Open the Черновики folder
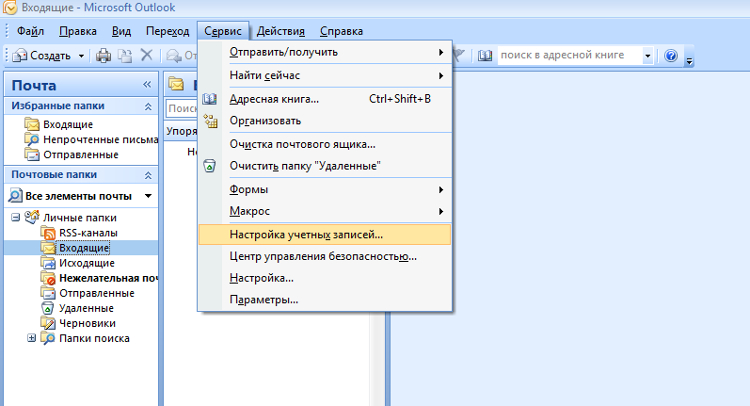The height and width of the screenshot is (406, 750). [x=87, y=323]
